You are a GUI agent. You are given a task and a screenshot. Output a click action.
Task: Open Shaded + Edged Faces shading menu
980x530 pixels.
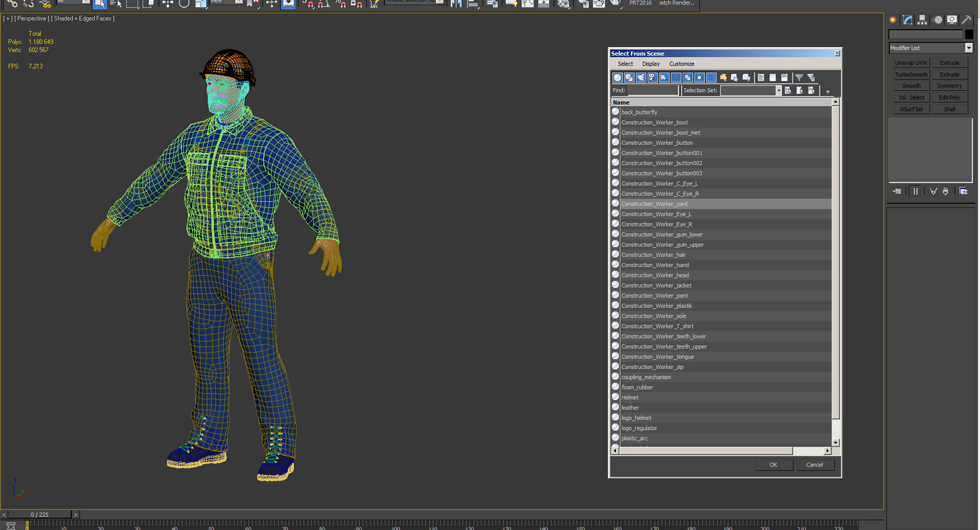tap(83, 19)
